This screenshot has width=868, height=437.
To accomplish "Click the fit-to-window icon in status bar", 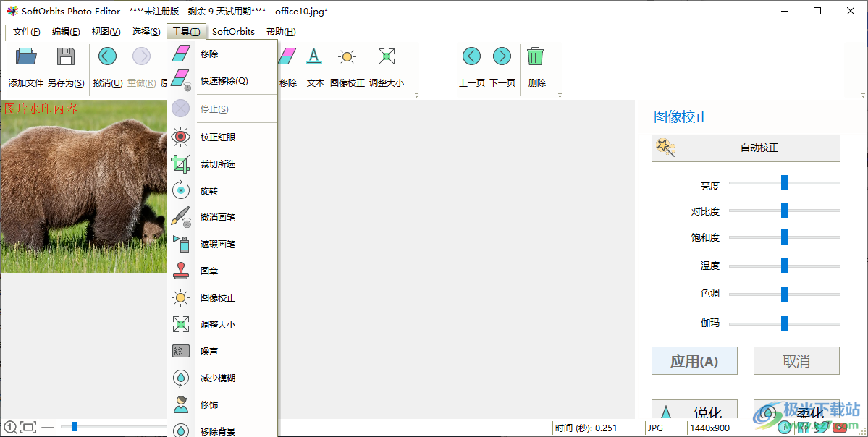I will [28, 427].
